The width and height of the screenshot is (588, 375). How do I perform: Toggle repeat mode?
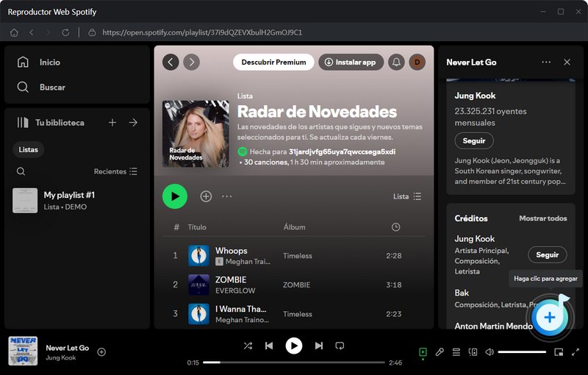coord(340,346)
